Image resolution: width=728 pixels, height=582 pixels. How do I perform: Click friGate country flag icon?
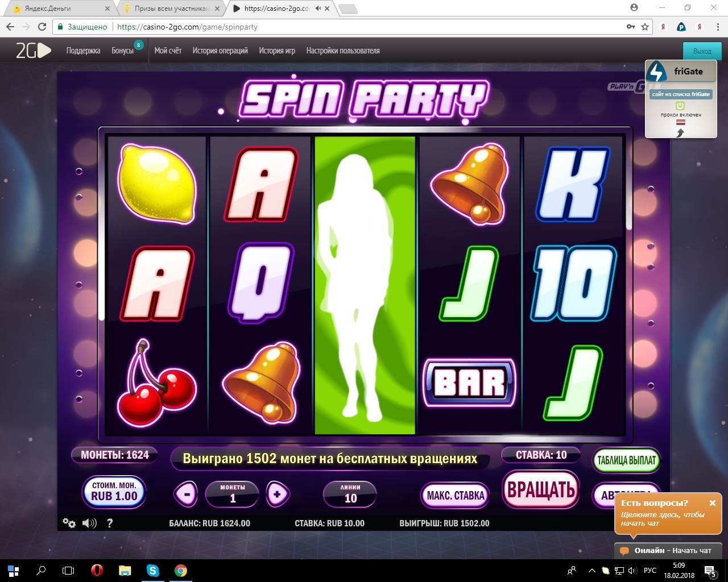pyautogui.click(x=680, y=122)
